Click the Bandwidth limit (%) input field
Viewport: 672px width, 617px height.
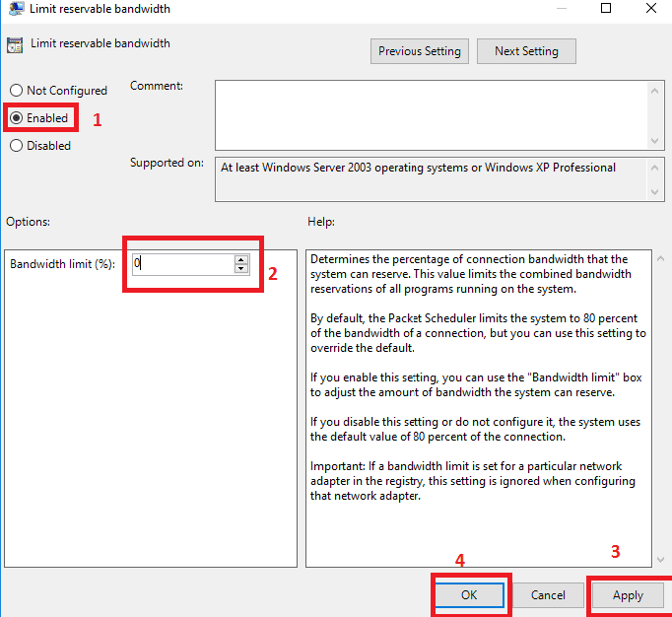point(182,264)
